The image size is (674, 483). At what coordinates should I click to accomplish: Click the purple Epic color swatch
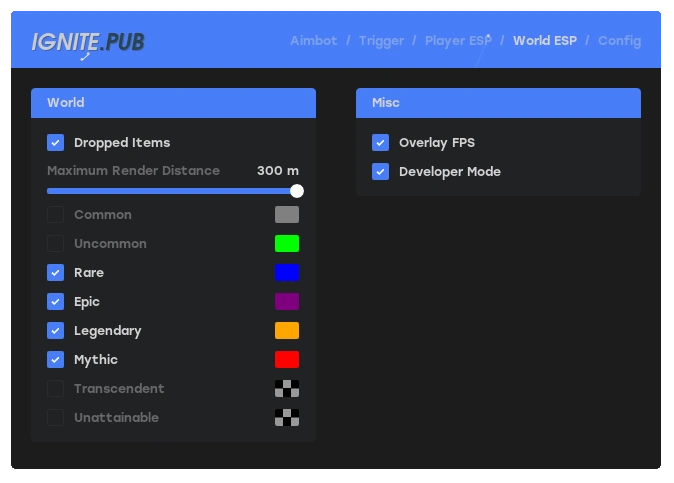[x=287, y=302]
